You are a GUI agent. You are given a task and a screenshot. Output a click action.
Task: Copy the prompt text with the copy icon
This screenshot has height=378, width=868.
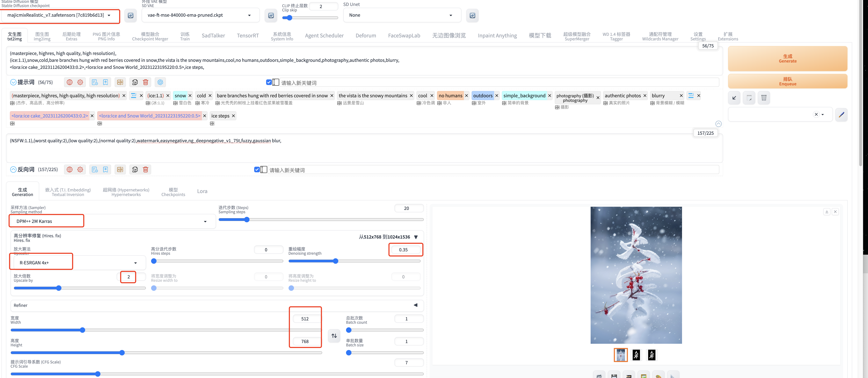135,82
